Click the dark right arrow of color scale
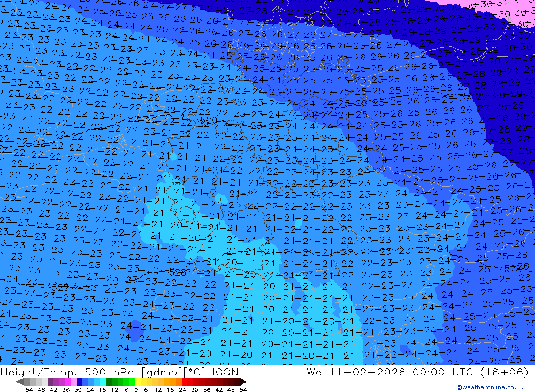 [243, 382]
